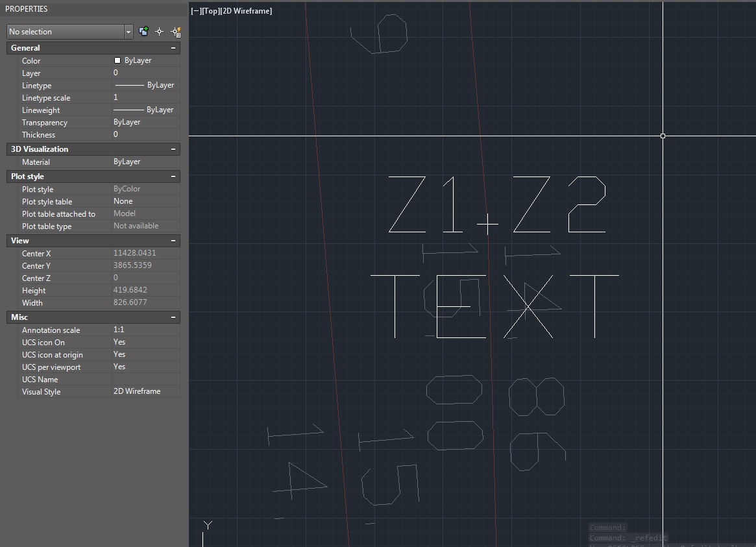Open Quick Select icon
756x547 pixels.
176,32
